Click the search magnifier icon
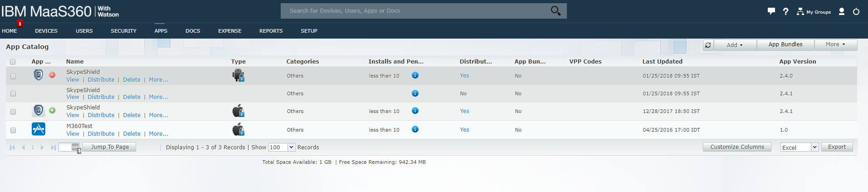Viewport: 868px width, 192px height. [556, 10]
